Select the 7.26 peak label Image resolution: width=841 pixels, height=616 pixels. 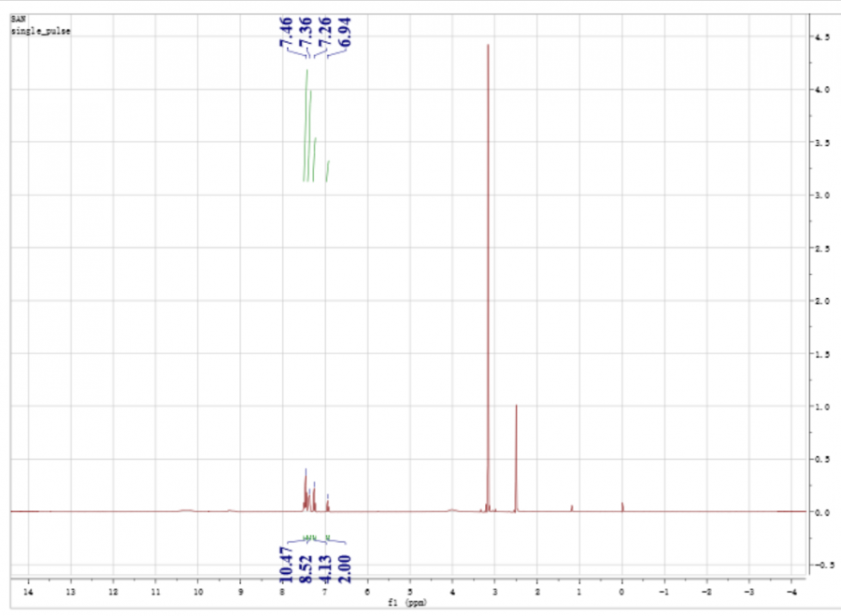(325, 32)
